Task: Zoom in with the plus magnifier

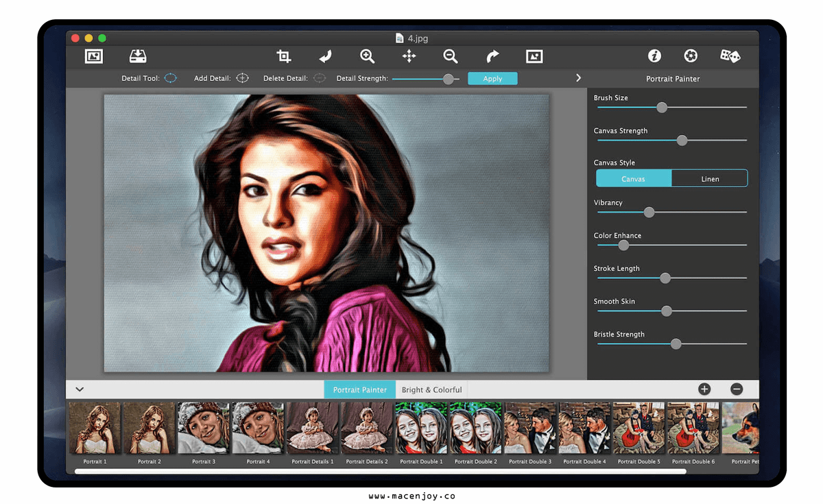Action: pos(368,56)
